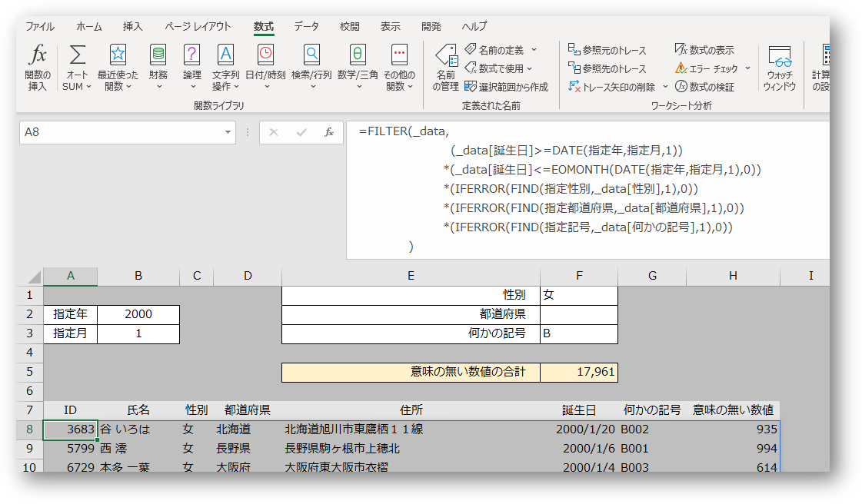The width and height of the screenshot is (862, 504).
Task: Expand the オートSUM dropdown chevron
Action: [88, 87]
